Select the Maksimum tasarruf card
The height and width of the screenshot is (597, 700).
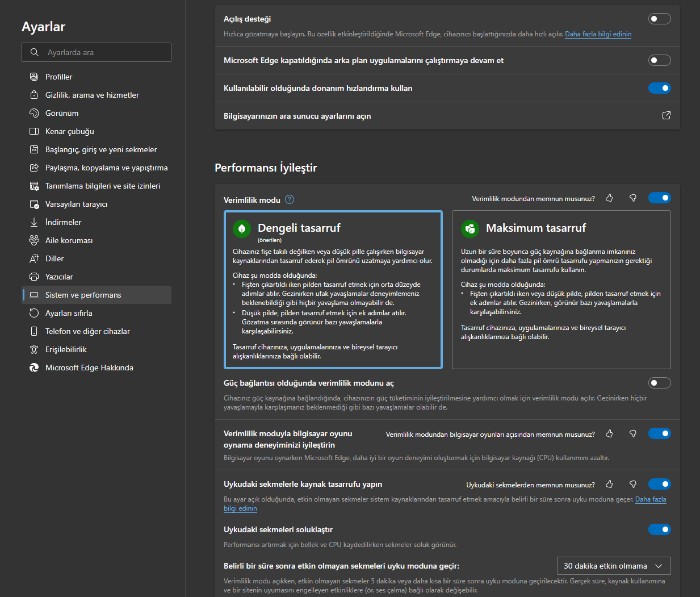point(561,290)
